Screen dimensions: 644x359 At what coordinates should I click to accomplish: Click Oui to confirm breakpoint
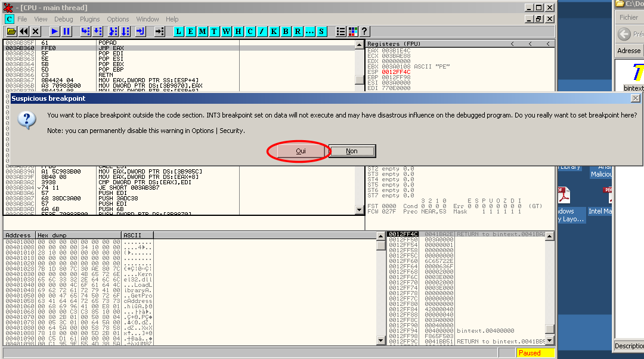coord(301,151)
